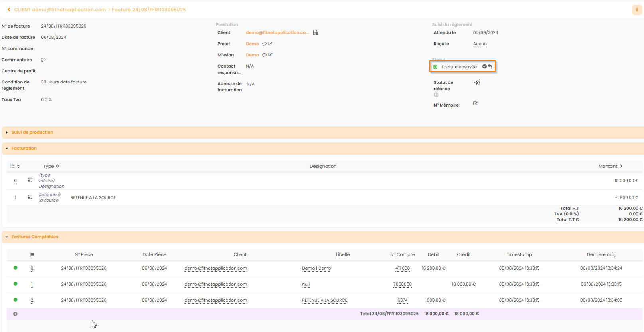
Task: Collapse the Ecritures Comptables section
Action: [34, 237]
